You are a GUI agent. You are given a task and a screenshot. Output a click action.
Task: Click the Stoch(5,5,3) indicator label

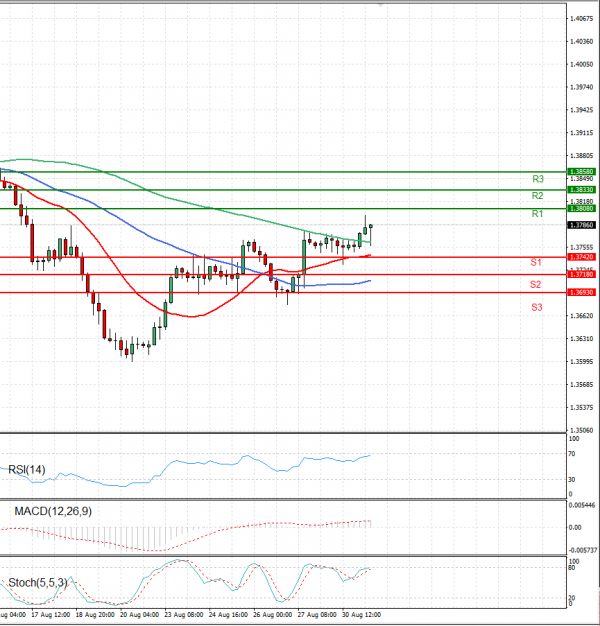point(38,582)
